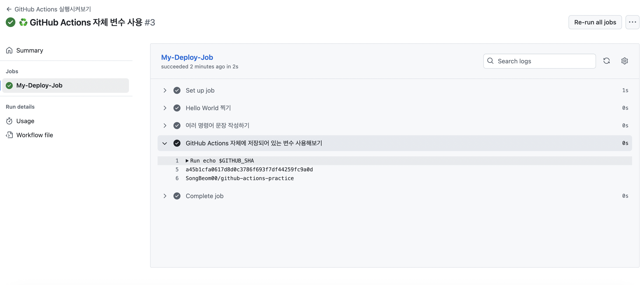Image resolution: width=644 pixels, height=285 pixels.
Task: Open the Usage run details page
Action: click(x=25, y=121)
